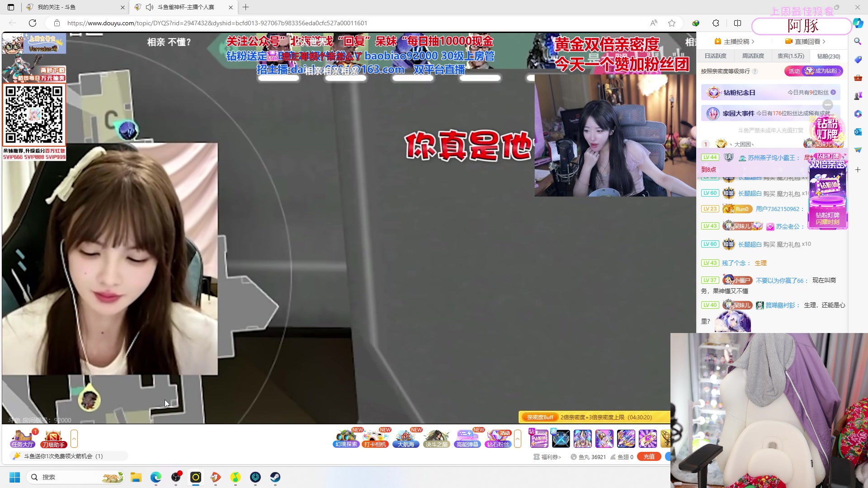This screenshot has height=488, width=868.
Task: Open the 家园大事件 banner
Action: [x=770, y=113]
